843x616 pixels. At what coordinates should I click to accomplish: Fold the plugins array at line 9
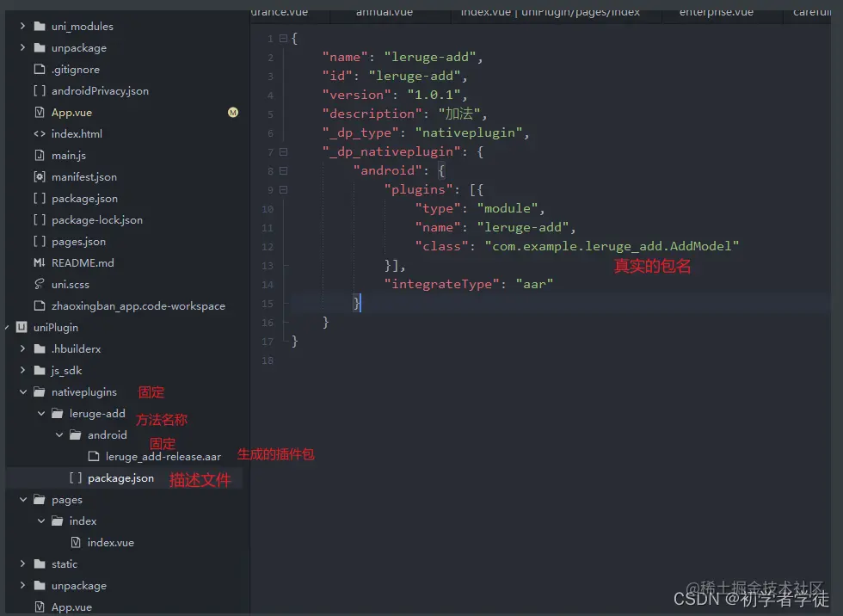pyautogui.click(x=283, y=190)
